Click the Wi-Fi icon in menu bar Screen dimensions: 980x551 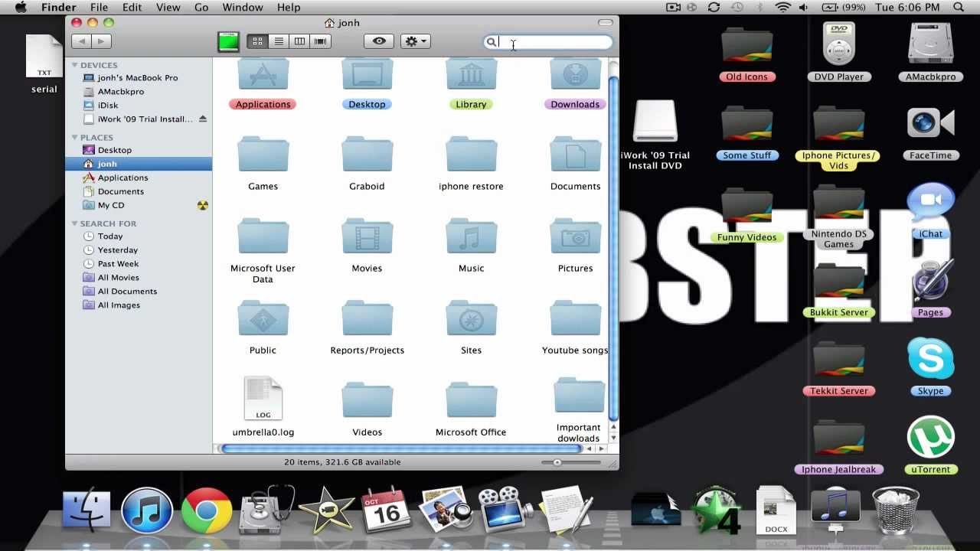[782, 7]
